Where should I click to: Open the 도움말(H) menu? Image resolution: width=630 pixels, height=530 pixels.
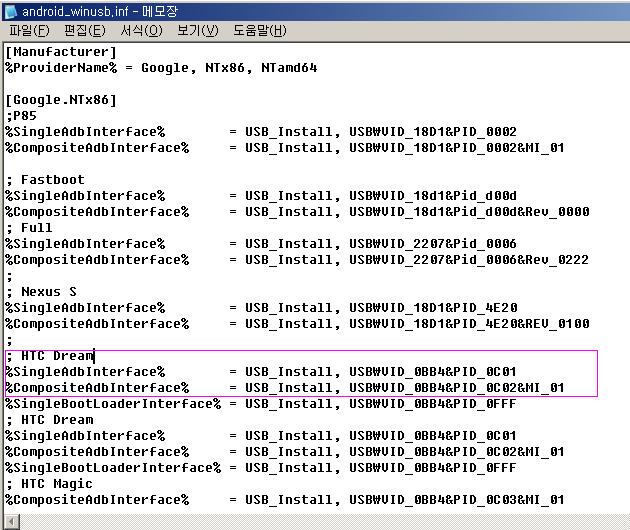[260, 31]
